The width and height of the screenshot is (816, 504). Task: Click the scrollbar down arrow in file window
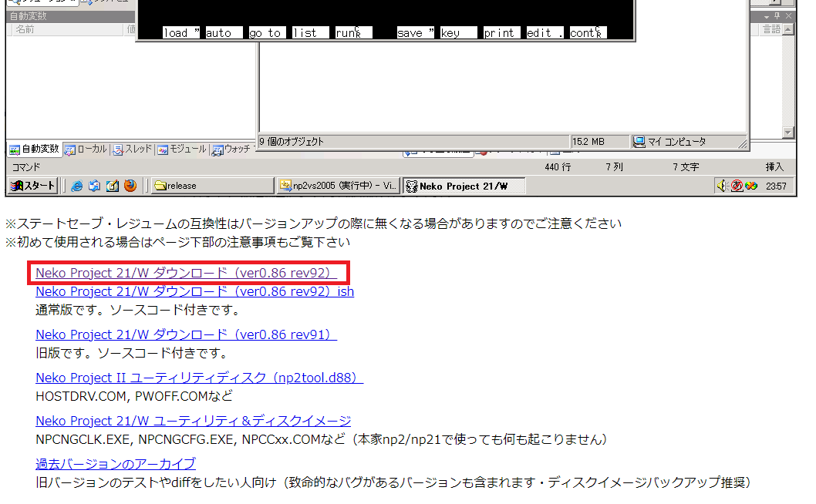tap(787, 133)
